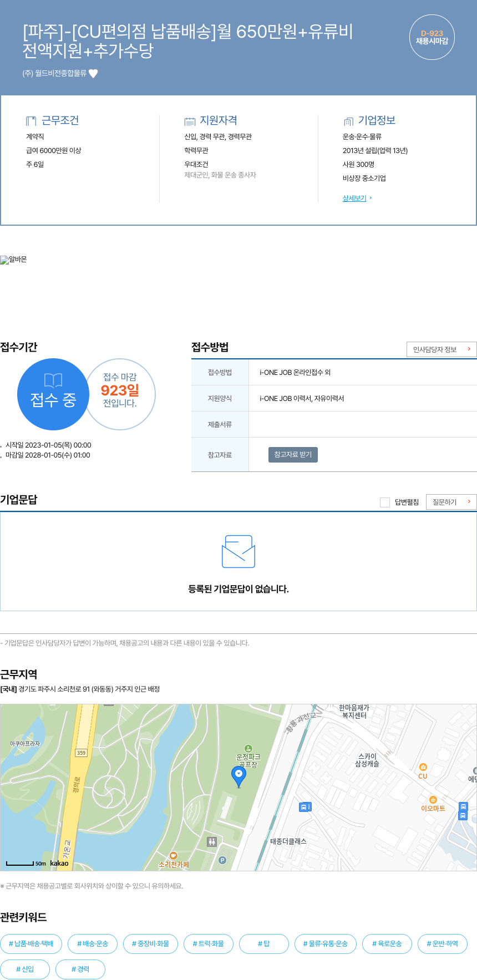The image size is (477, 980).
Task: Click the 질문하기 button
Action: coord(451,502)
